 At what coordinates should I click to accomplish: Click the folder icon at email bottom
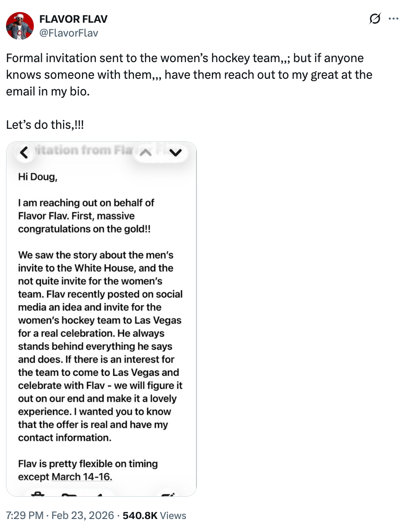point(70,494)
